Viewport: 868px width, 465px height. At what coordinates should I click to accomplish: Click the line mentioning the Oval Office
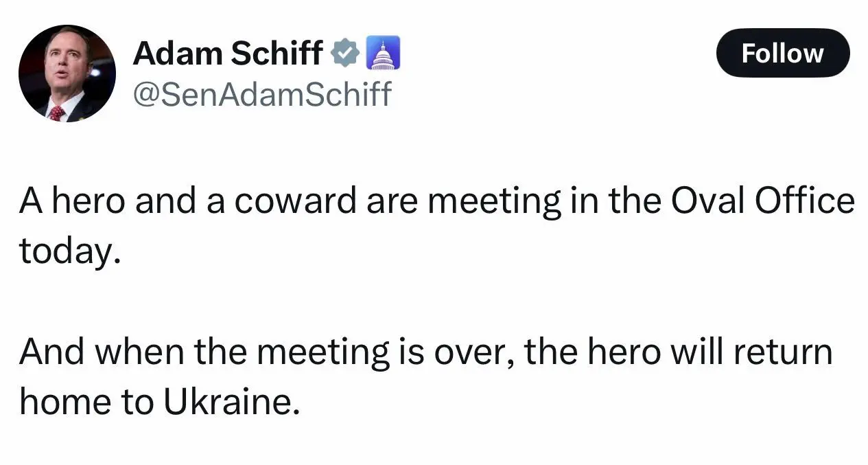(437, 201)
